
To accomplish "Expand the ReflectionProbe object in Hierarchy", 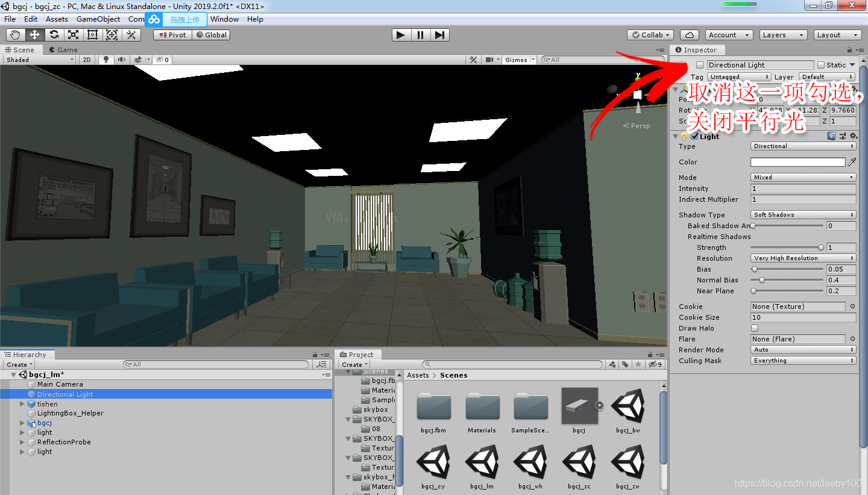I will [22, 442].
